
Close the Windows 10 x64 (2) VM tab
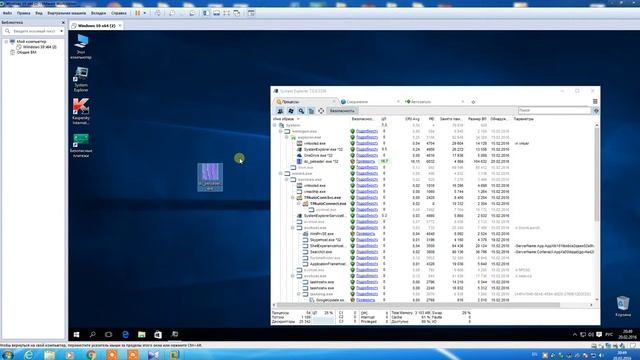point(120,25)
